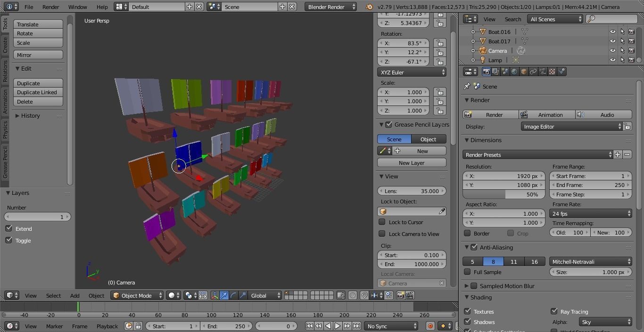Screen dimensions: 644x332
Task: Toggle Lamp visibility eye icon
Action: click(612, 60)
